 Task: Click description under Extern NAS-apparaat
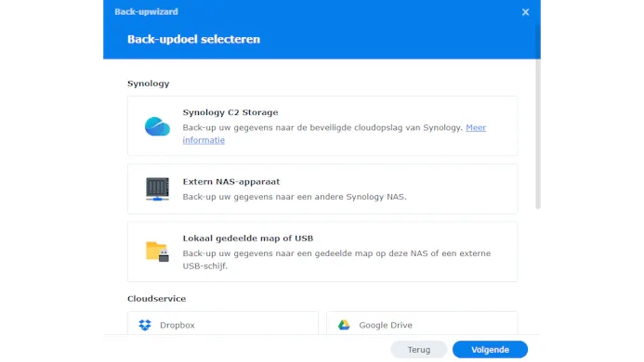(295, 197)
